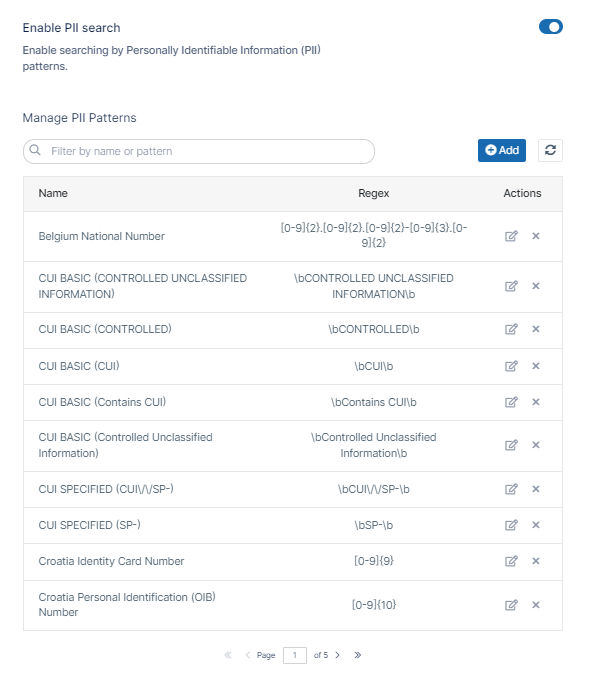The width and height of the screenshot is (596, 689).
Task: Edit the CUI BASIC (CONTROLLED) pattern
Action: click(x=511, y=330)
